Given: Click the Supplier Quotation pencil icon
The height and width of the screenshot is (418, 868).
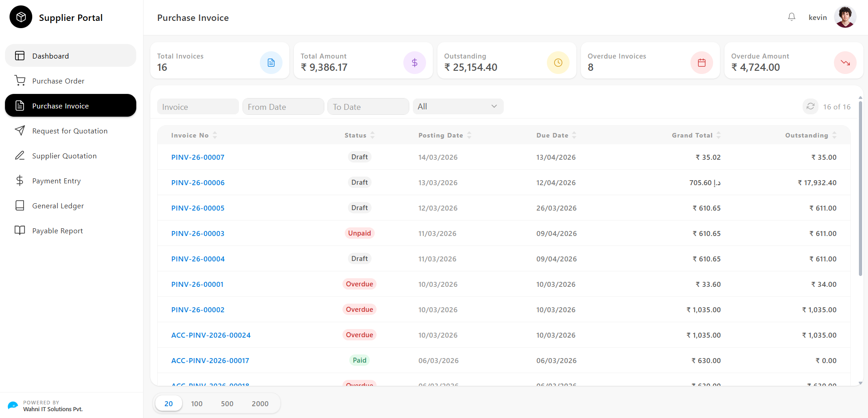Looking at the screenshot, I should [20, 156].
